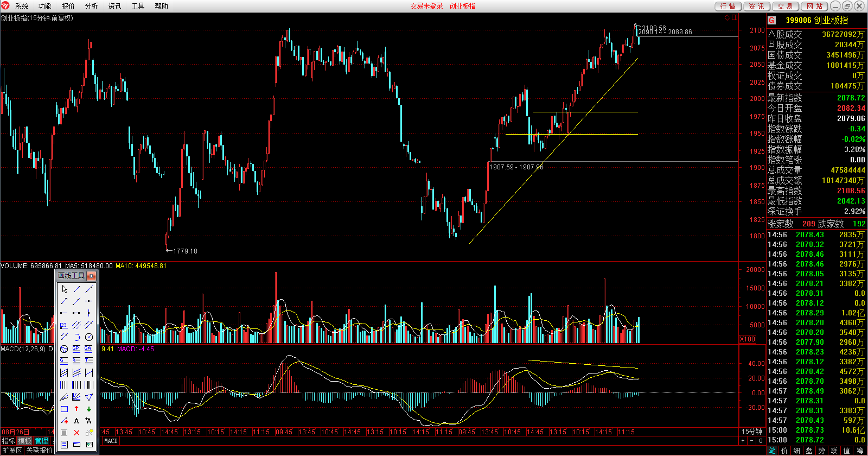Select the circumscribed circle with triangle tool
Viewport: 868px width, 456px height.
(x=64, y=349)
